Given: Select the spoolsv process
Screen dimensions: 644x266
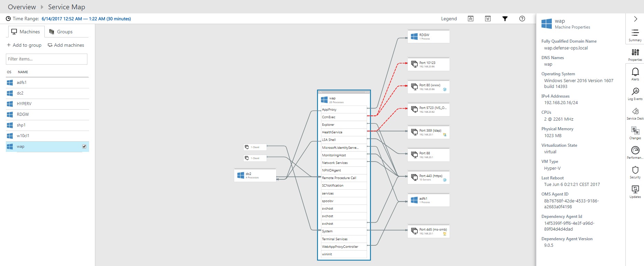Looking at the screenshot, I should click(x=344, y=201).
